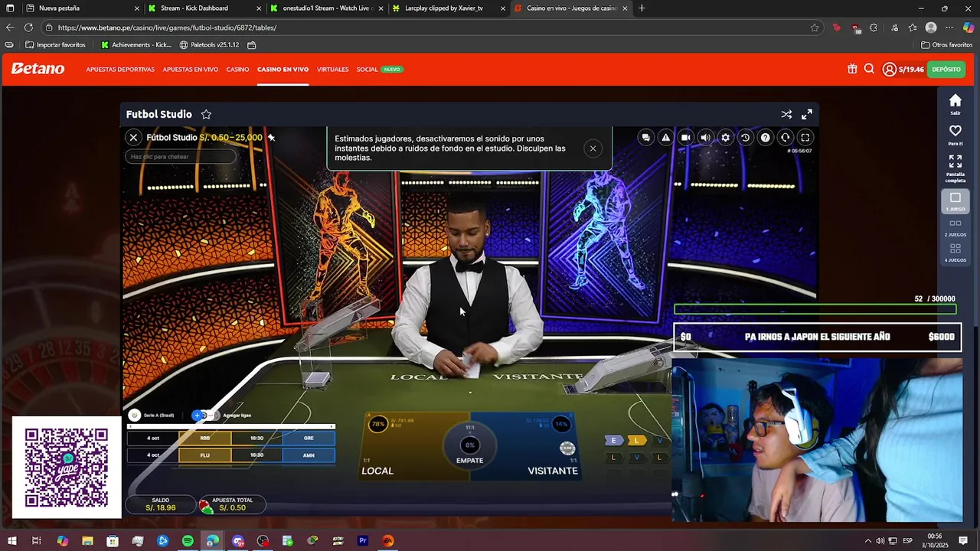This screenshot has width=980, height=551.
Task: Click the chat input field
Action: (181, 157)
